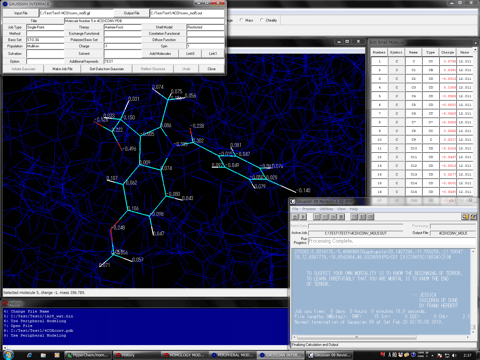Open the File menu in Gaussian 09 window
Image resolution: width=480 pixels, height=360 pixels.
[295, 209]
